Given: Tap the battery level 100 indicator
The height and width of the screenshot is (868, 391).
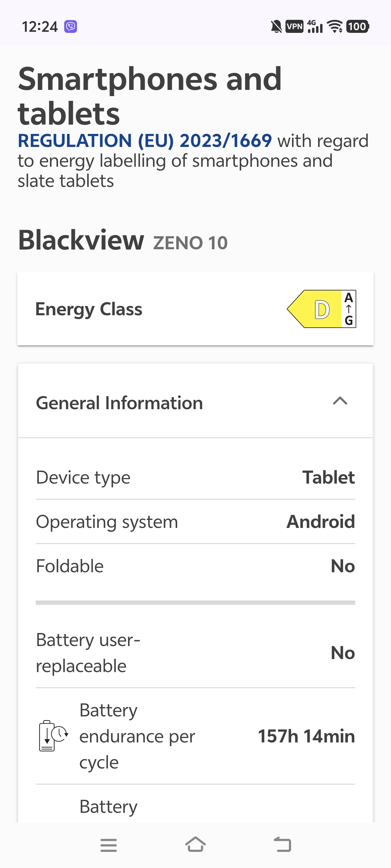Looking at the screenshot, I should (357, 26).
